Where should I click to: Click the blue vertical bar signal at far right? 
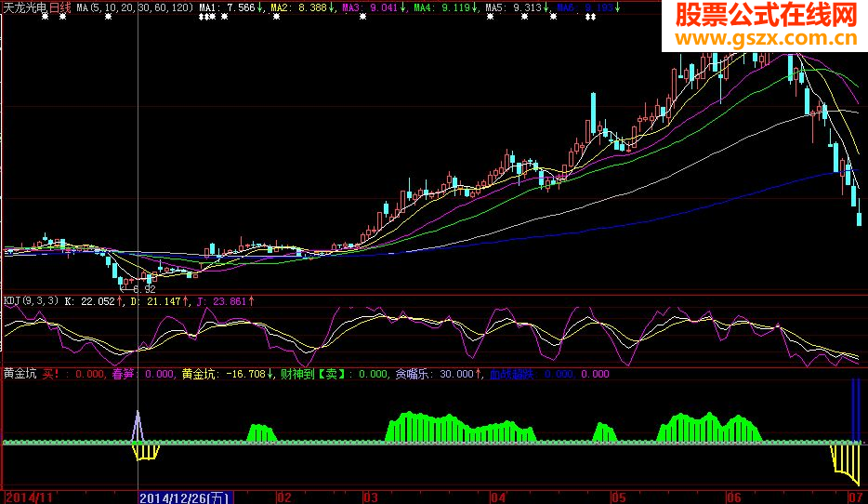[x=855, y=409]
